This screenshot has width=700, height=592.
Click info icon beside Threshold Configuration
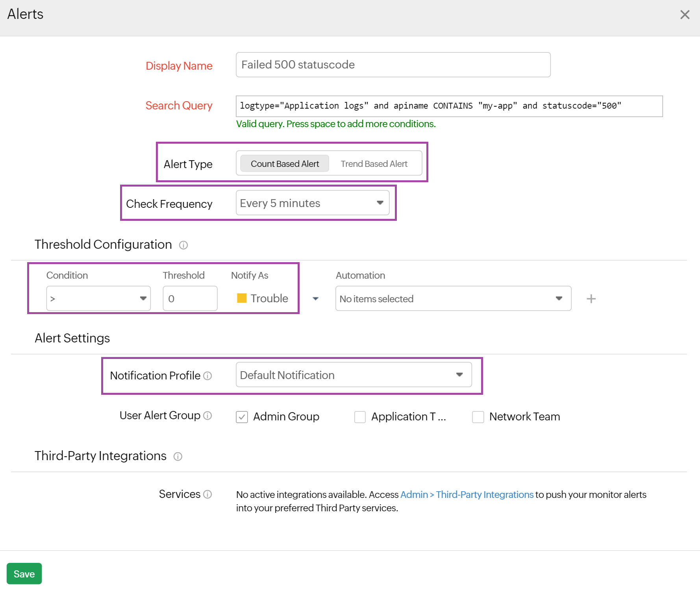coord(183,245)
